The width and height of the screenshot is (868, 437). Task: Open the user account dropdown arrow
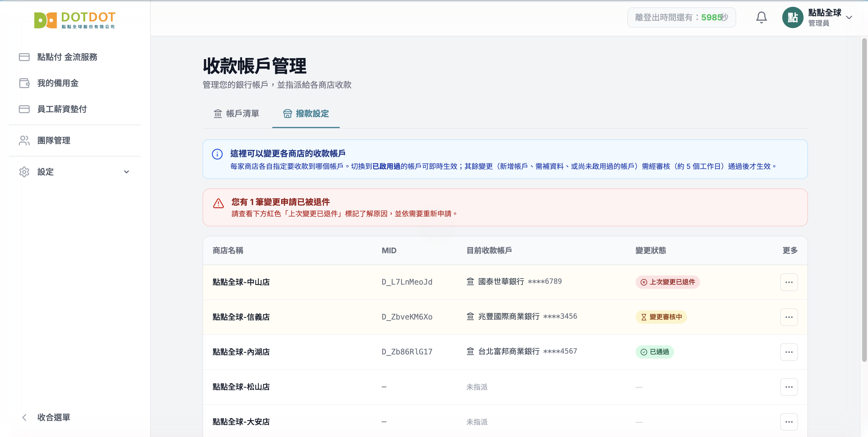pos(849,17)
